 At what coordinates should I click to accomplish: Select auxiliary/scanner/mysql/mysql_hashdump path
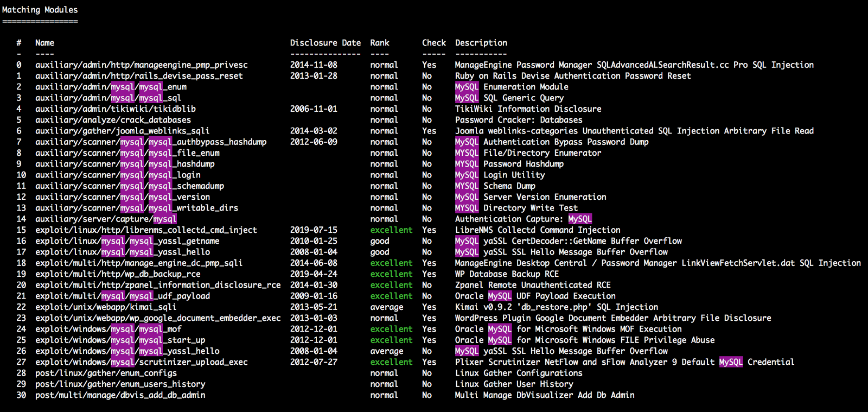[x=125, y=164]
